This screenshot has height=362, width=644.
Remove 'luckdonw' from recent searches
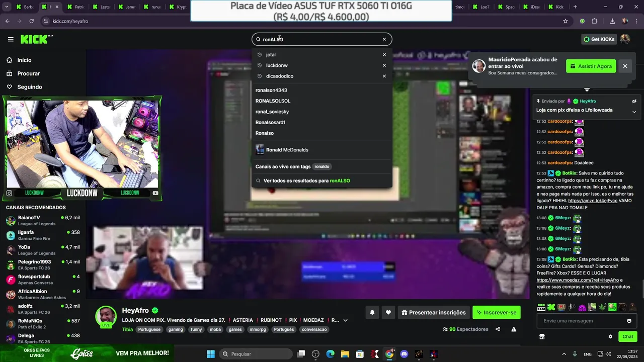[x=384, y=65]
